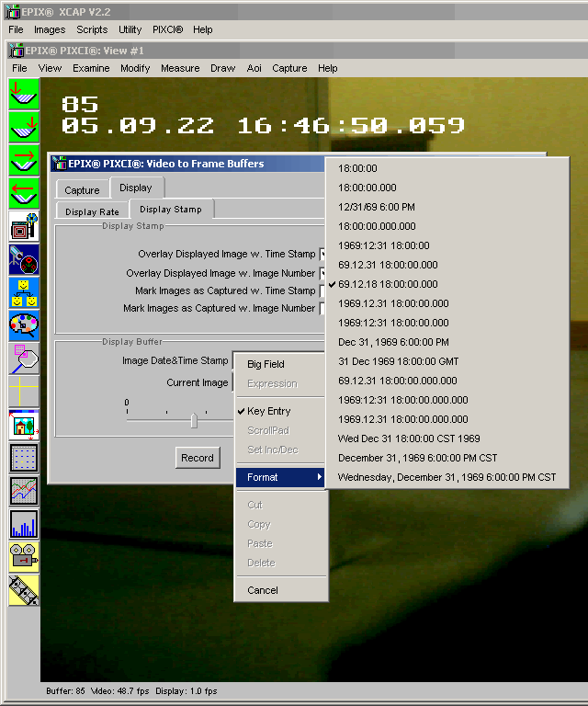Click the View #1 window title icon
The width and height of the screenshot is (588, 706).
point(17,51)
